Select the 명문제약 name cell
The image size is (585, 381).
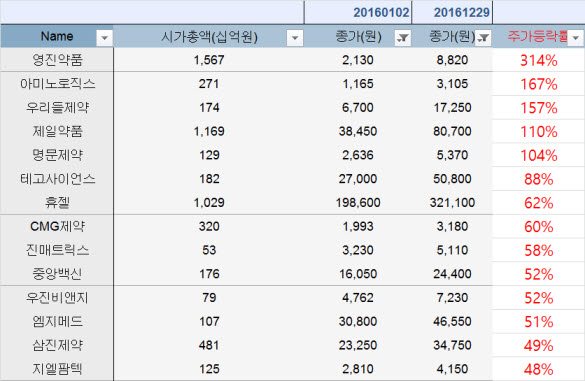point(57,155)
